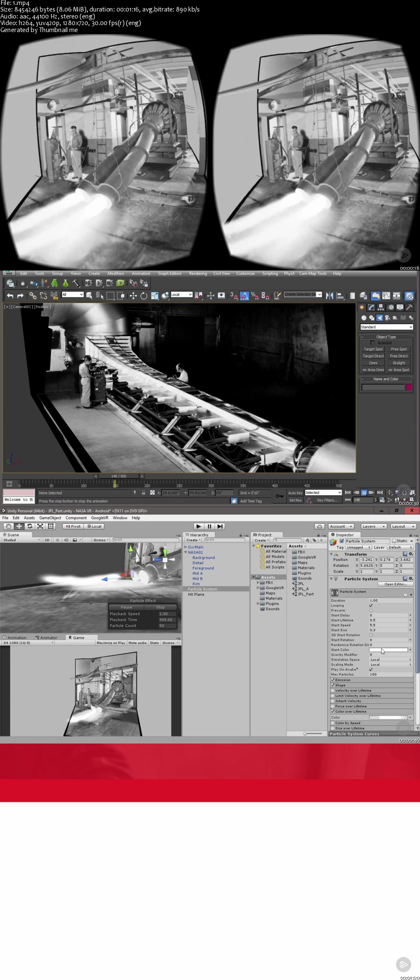
Task: Click the Start Color swatch in Particle System
Action: coord(388,650)
